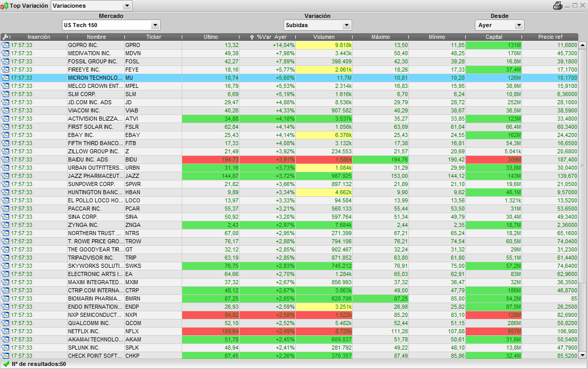
Task: Sort by Precio ref column header
Action: pyautogui.click(x=550, y=37)
